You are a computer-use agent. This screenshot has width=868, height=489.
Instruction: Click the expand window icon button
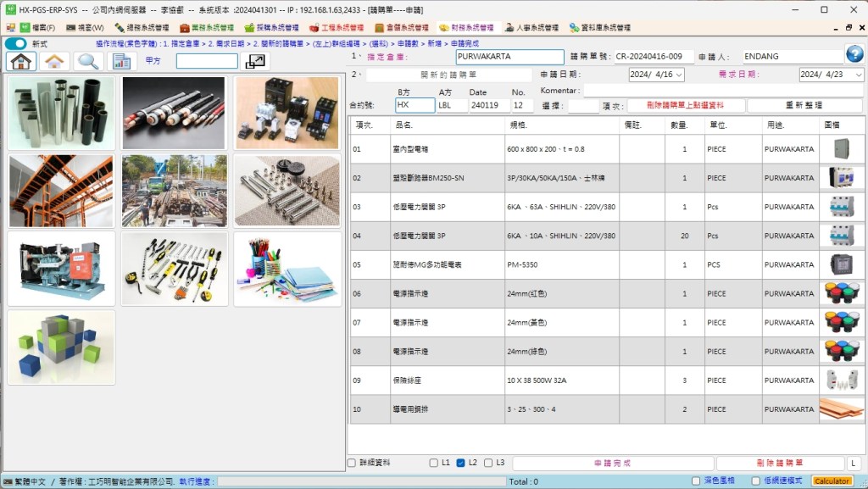pos(254,61)
